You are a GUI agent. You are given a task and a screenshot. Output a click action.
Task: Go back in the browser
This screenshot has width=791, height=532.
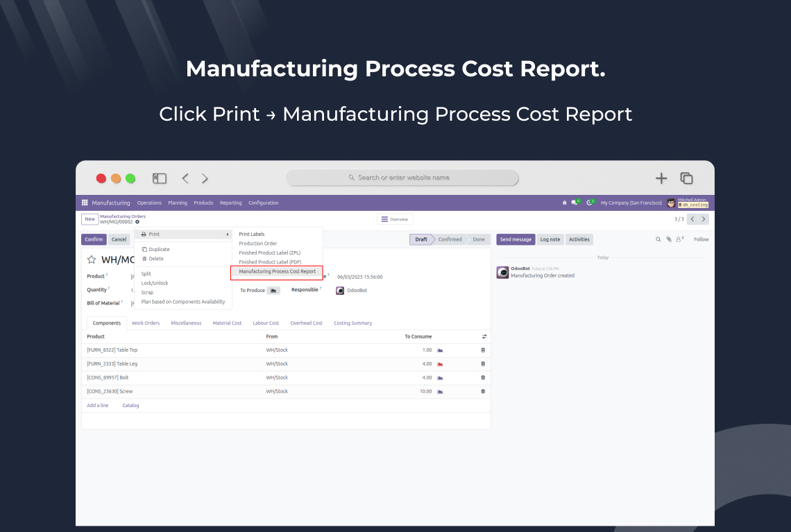pyautogui.click(x=185, y=178)
